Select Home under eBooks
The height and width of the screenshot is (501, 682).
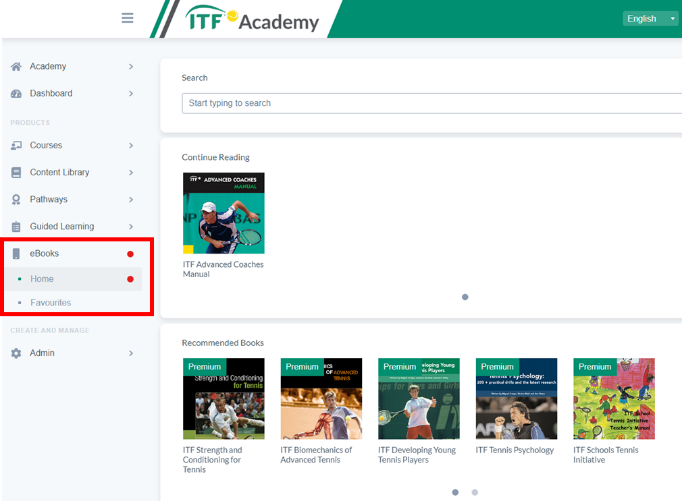73,279
